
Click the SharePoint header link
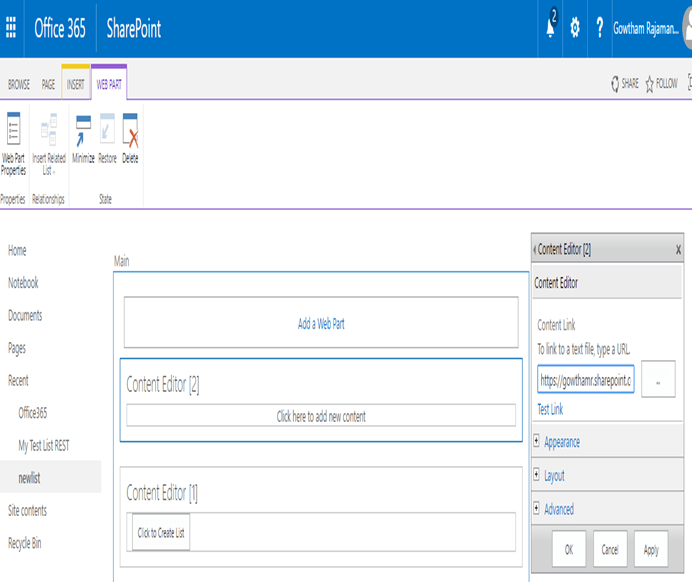[134, 28]
